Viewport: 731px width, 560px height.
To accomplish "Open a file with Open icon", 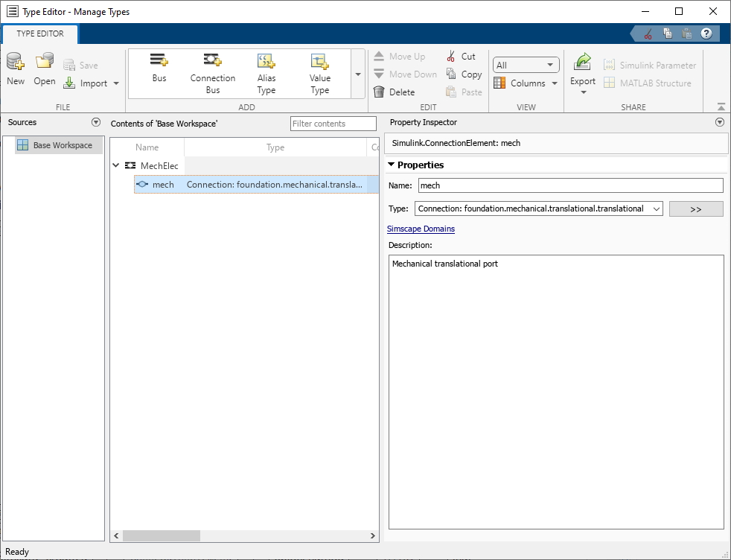I will click(x=44, y=61).
